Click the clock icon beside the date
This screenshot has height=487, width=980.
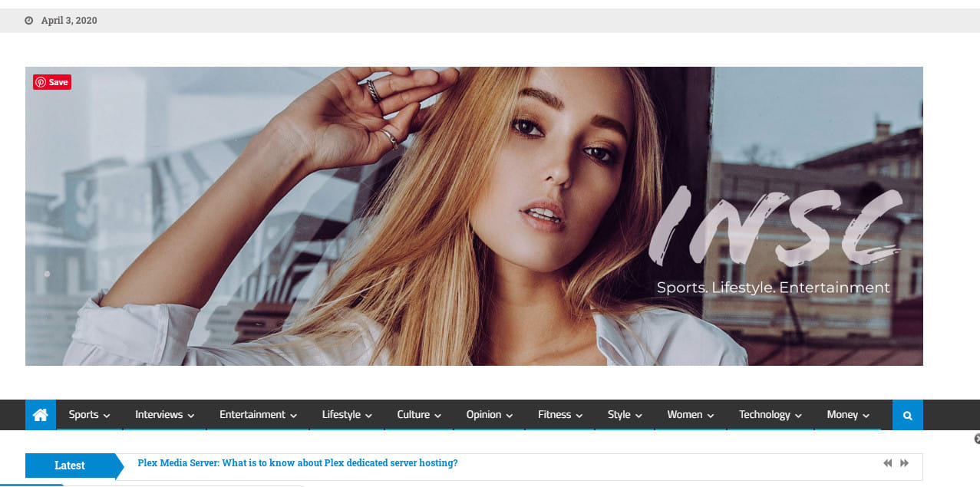click(x=29, y=21)
